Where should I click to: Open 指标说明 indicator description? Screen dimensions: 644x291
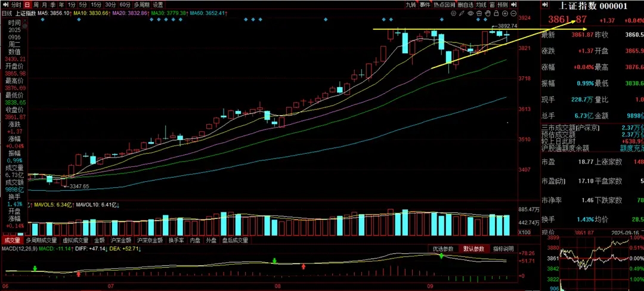[504, 249]
